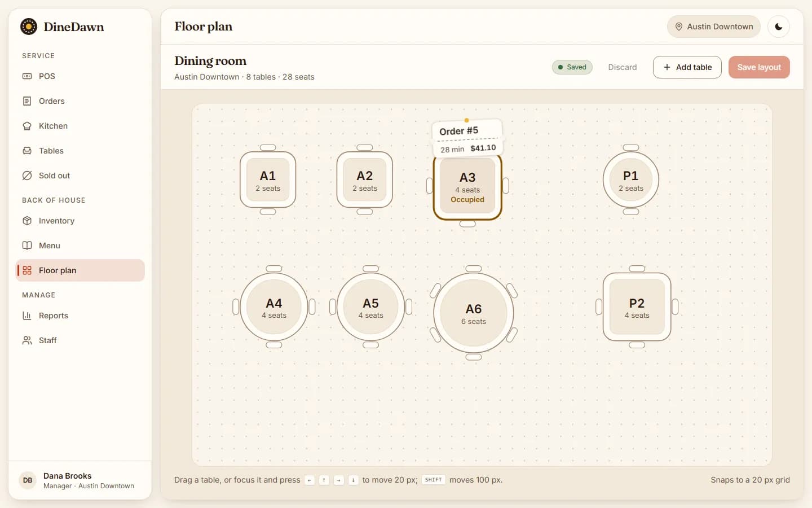Navigate to Inventory in the sidebar

(80, 221)
